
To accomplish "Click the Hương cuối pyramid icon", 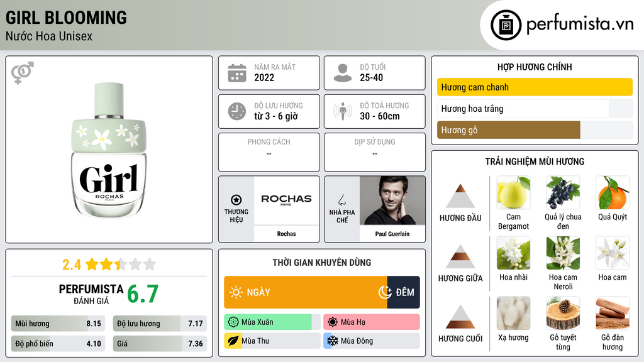I will 460,317.
